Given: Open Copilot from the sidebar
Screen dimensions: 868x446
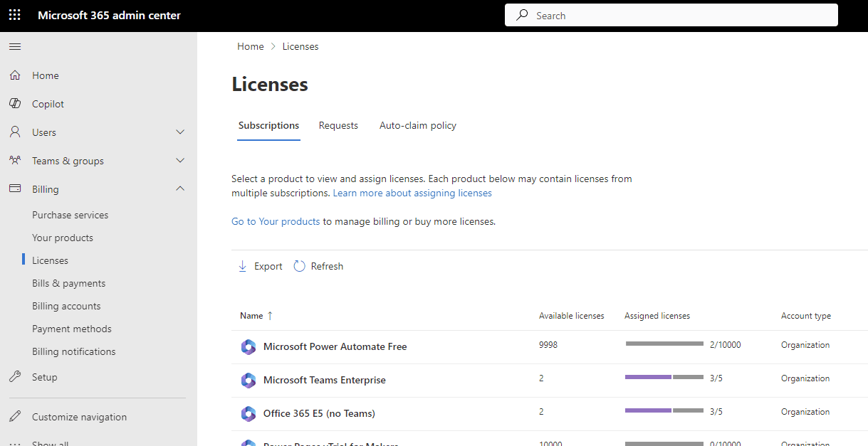Looking at the screenshot, I should click(48, 104).
